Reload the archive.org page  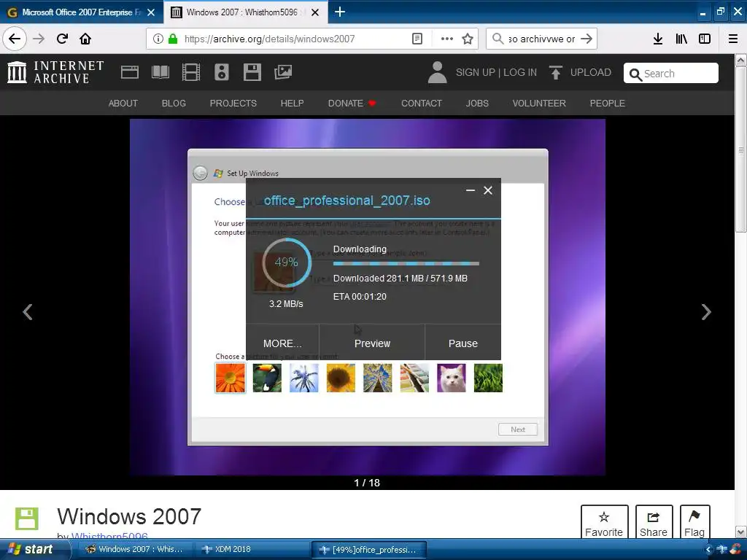pos(63,39)
